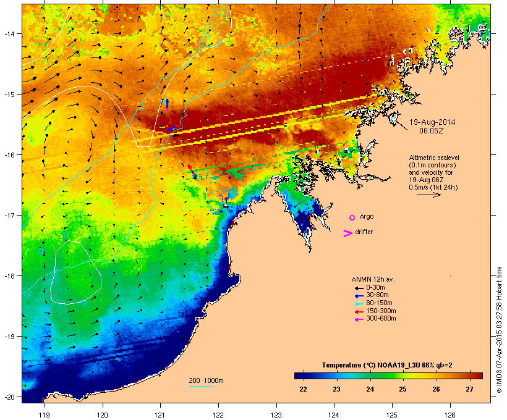Click the latitude axis label -14
507x420 pixels.
click(9, 33)
